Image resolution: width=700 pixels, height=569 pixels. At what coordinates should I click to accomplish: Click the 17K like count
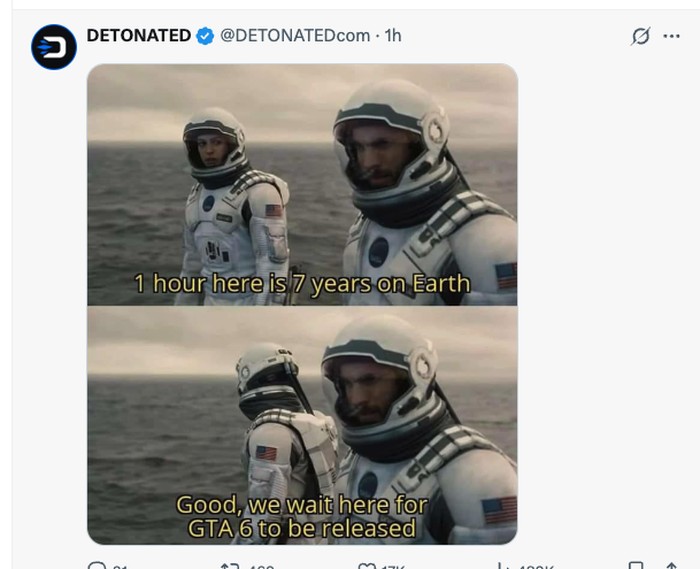click(x=394, y=567)
